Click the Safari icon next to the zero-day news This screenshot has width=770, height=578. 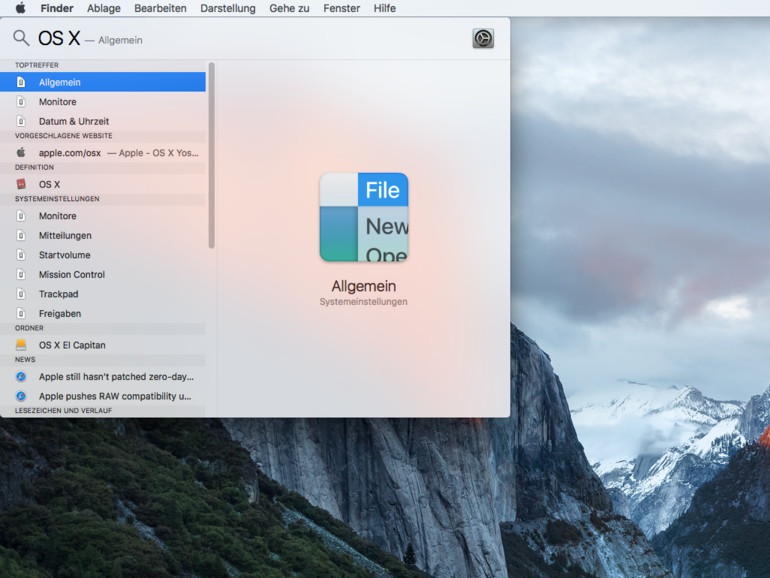pyautogui.click(x=21, y=377)
